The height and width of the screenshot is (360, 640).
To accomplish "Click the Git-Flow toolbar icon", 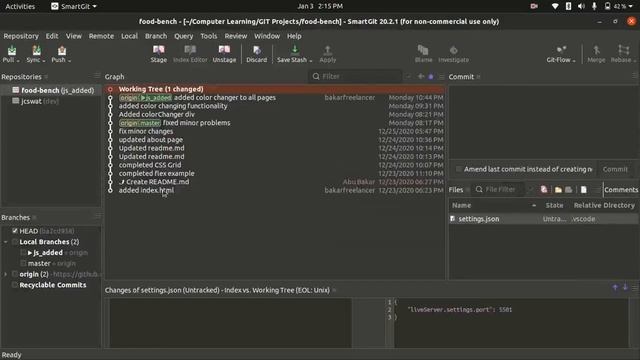I will 561,50.
